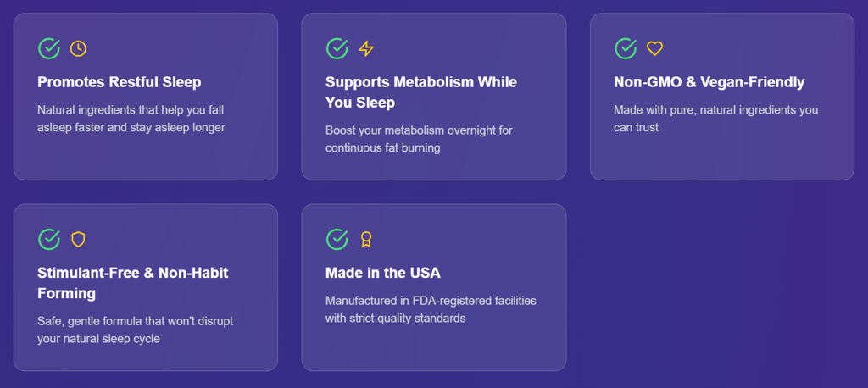Viewport: 868px width, 388px height.
Task: Click green checkmark in Stimulant-Free card
Action: 48,240
